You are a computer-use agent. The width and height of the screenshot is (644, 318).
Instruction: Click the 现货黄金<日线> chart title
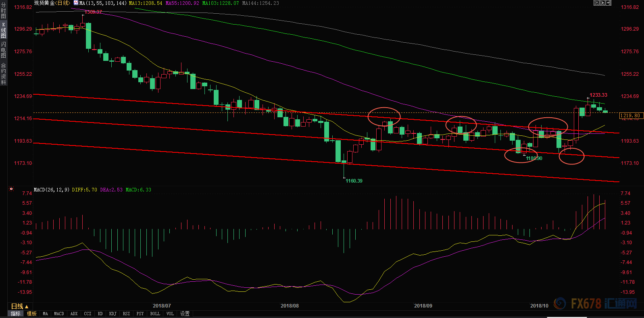(52, 3)
